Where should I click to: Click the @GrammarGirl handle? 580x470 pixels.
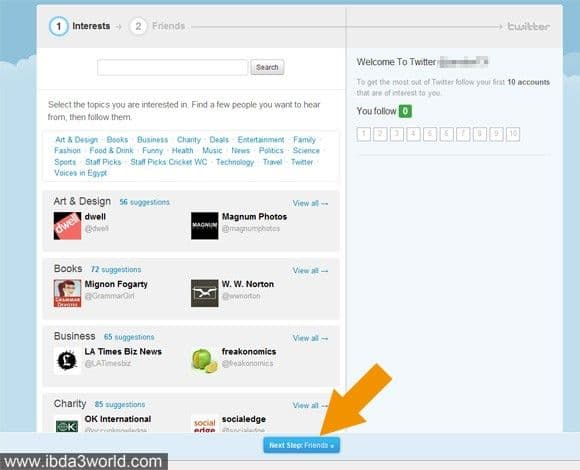click(109, 296)
